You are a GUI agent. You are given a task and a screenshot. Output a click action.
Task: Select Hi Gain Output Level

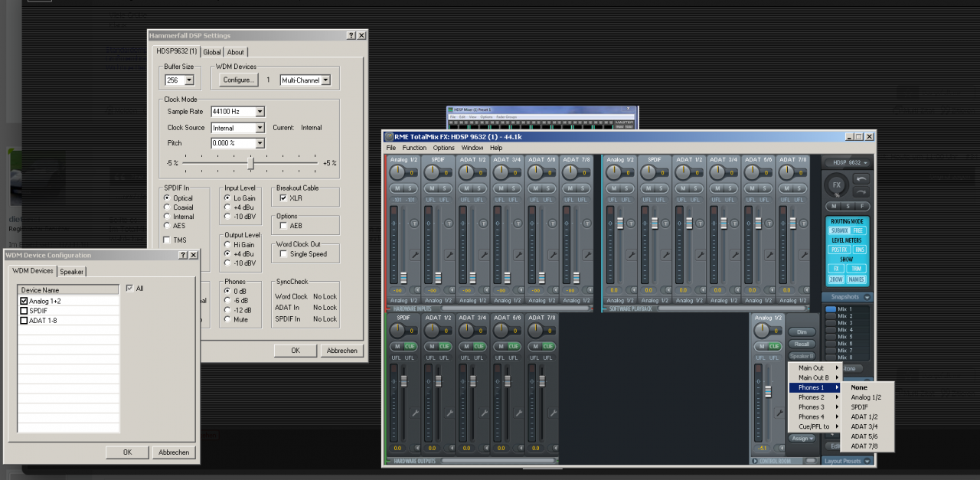pos(227,244)
